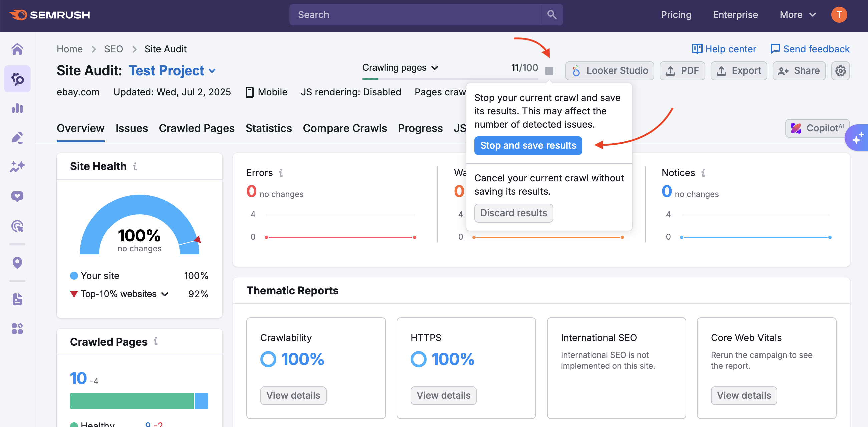Select the Content pencil icon in sidebar
This screenshot has height=427, width=868.
[17, 137]
